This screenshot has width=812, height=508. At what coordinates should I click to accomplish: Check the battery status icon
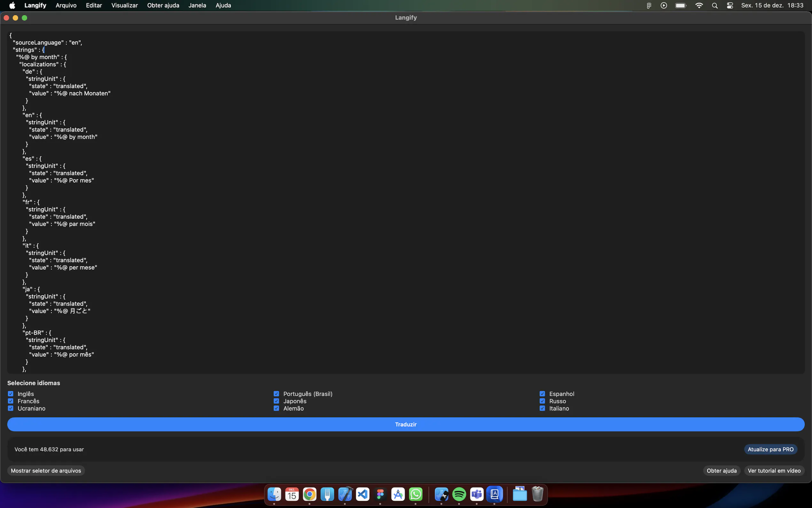(681, 5)
